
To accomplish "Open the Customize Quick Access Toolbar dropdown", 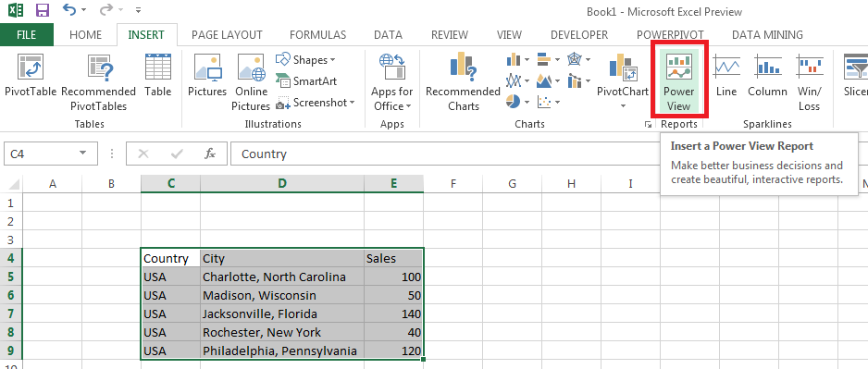I will (x=138, y=10).
